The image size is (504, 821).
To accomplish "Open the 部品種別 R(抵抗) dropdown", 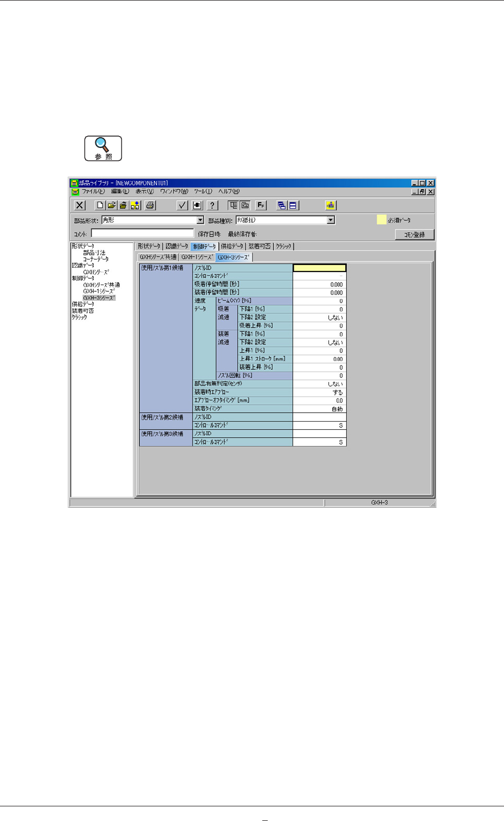I will 331,220.
